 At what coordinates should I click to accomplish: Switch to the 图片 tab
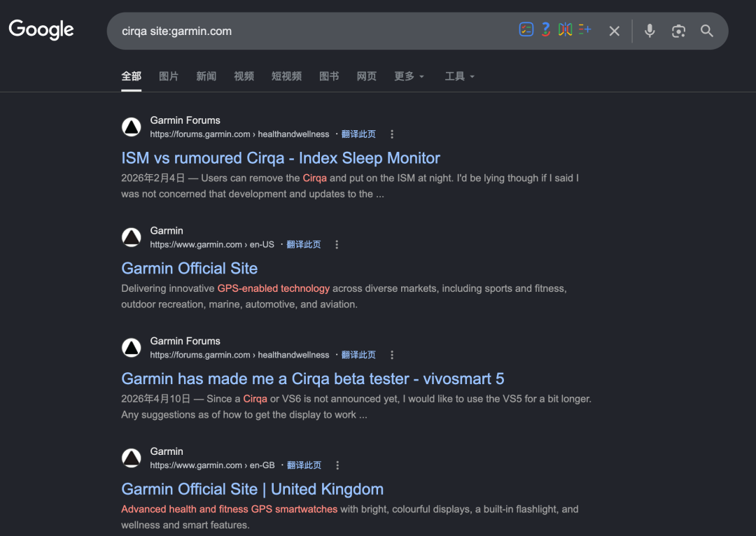(169, 76)
